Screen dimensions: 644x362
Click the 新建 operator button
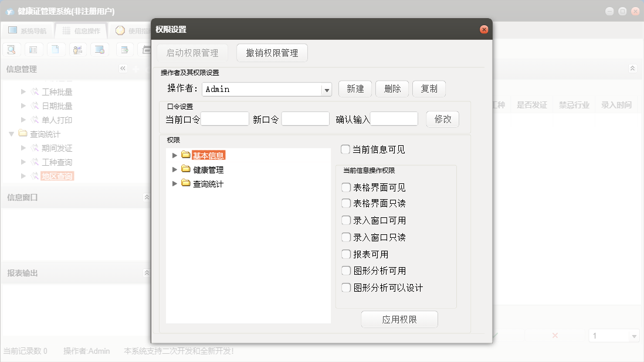[355, 89]
